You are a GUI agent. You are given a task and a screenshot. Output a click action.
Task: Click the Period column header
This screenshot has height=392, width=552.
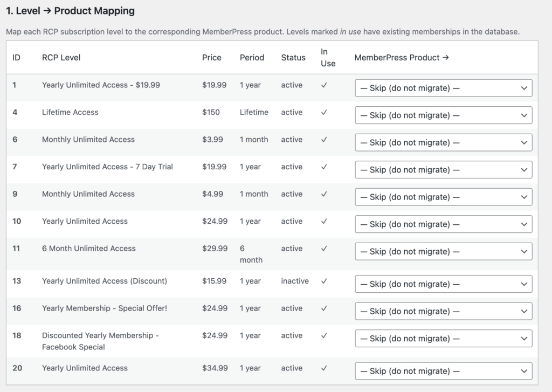[x=252, y=57]
